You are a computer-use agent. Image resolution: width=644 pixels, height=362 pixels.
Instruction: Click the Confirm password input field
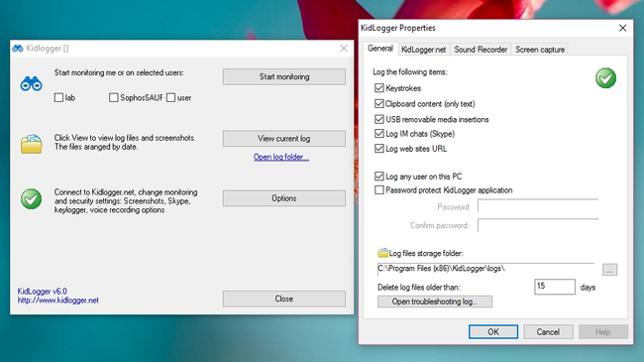click(x=538, y=225)
